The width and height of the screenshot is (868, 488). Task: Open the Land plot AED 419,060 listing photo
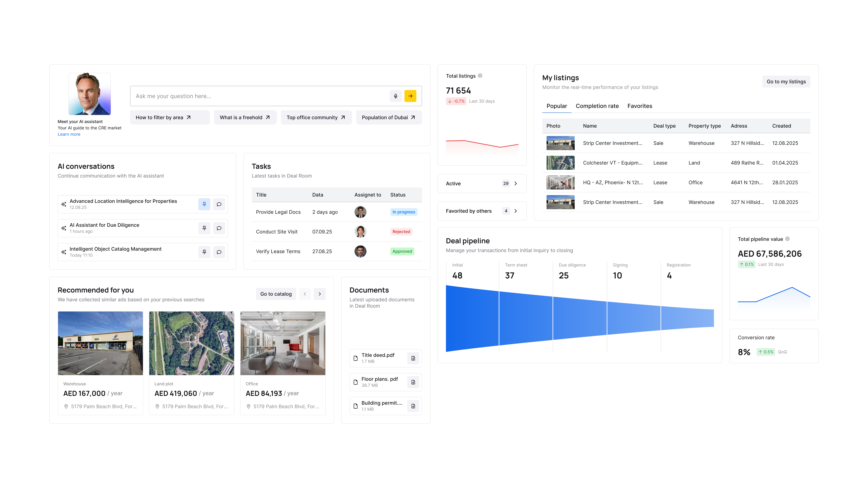click(191, 343)
